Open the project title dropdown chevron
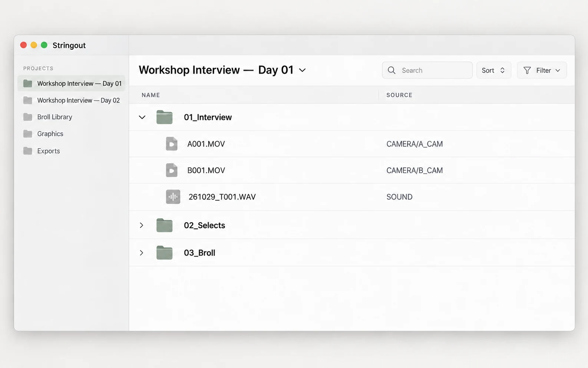The width and height of the screenshot is (588, 368). 303,70
